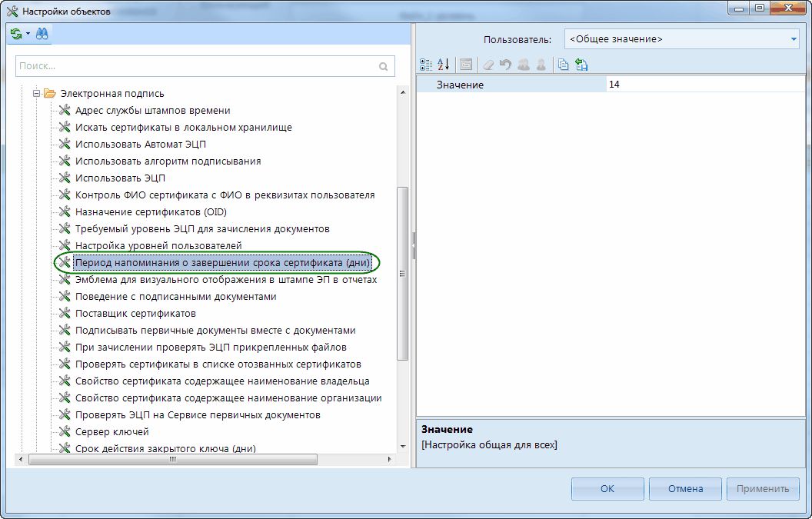Select Сервер ключей setting
The height and width of the screenshot is (519, 812).
click(111, 432)
